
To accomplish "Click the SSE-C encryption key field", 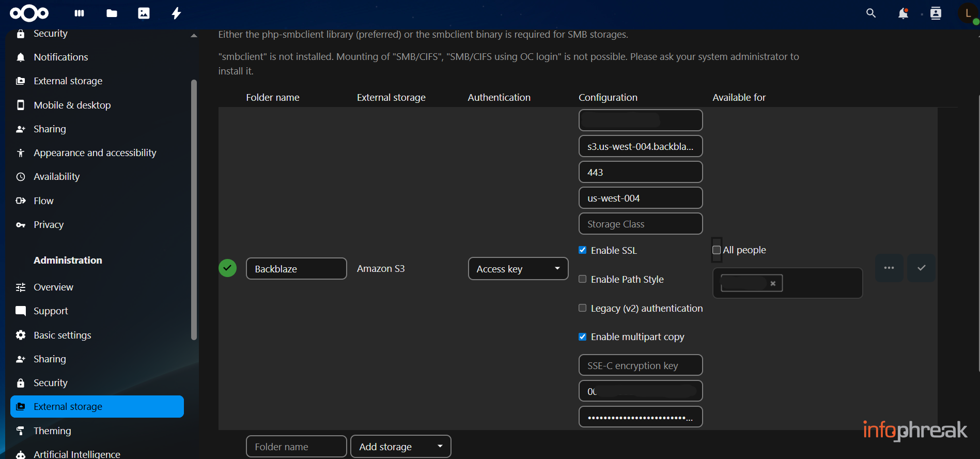I will [641, 365].
